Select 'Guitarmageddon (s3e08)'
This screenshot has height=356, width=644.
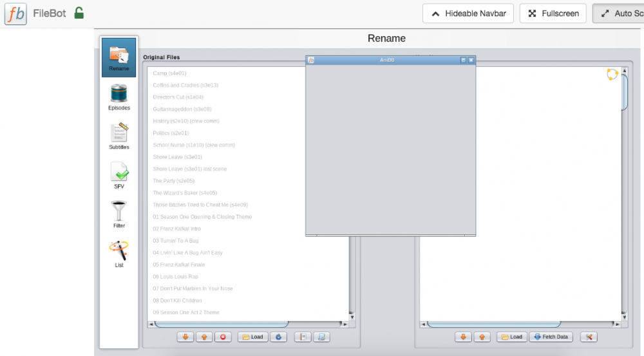point(182,109)
